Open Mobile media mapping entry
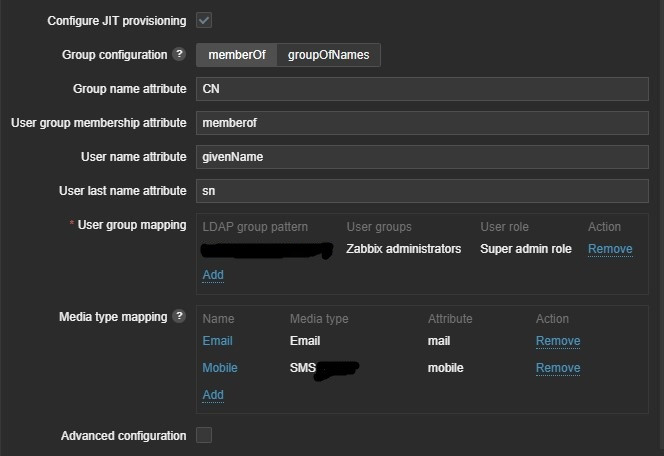 (220, 368)
